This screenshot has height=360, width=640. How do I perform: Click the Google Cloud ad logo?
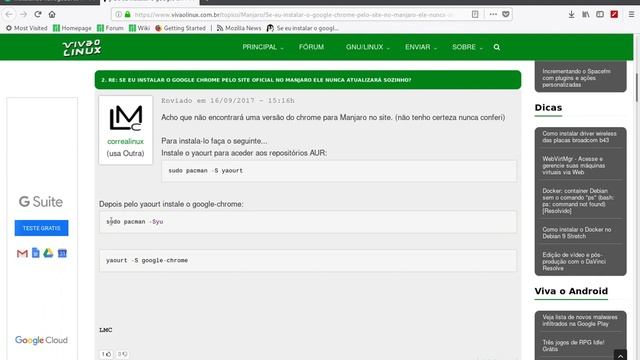tap(41, 340)
